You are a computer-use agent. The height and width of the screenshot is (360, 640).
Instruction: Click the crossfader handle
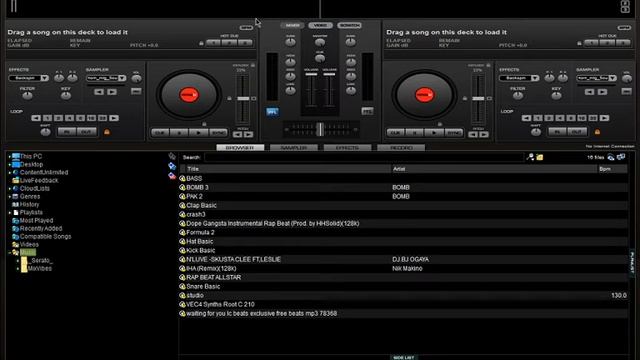(x=320, y=129)
